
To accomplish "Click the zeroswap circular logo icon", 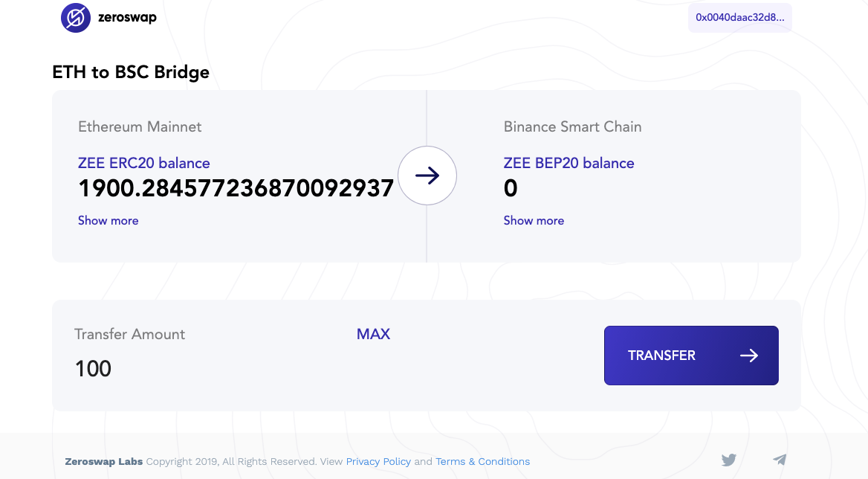I will (x=75, y=18).
